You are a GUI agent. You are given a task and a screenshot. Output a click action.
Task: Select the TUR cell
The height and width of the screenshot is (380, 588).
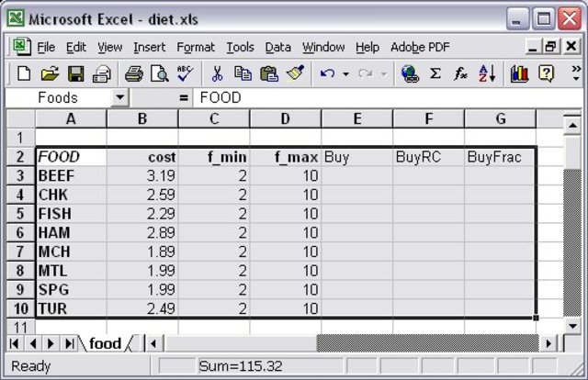coord(71,308)
